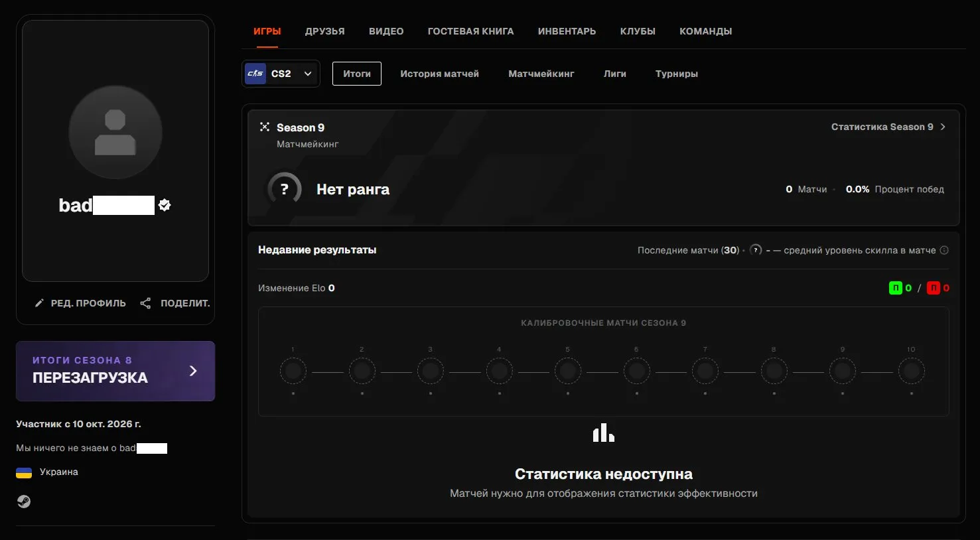Open the CS2 game selector dropdown
This screenshot has height=540, width=980.
click(281, 74)
